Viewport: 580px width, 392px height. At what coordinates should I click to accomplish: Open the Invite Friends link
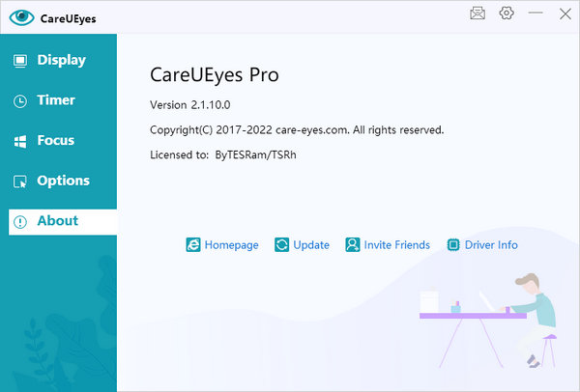396,245
